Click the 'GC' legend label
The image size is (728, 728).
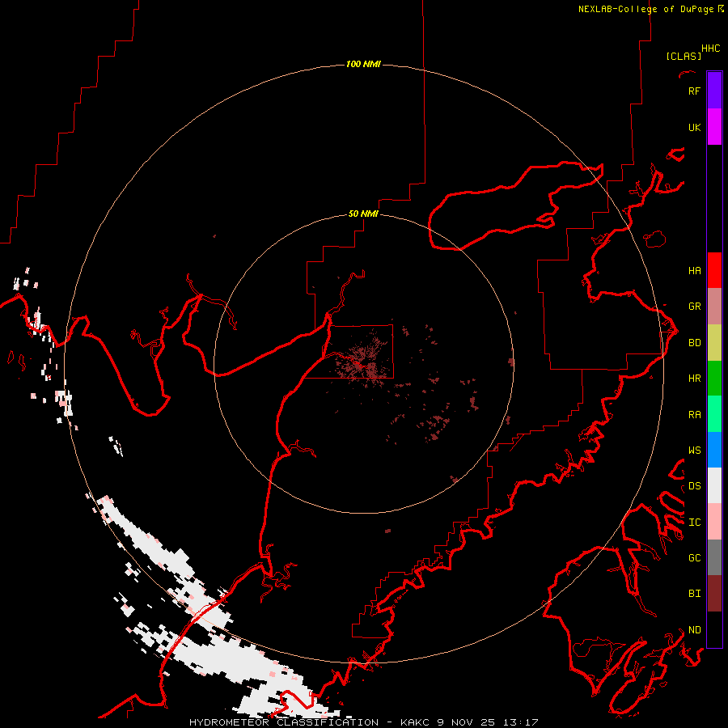click(695, 557)
